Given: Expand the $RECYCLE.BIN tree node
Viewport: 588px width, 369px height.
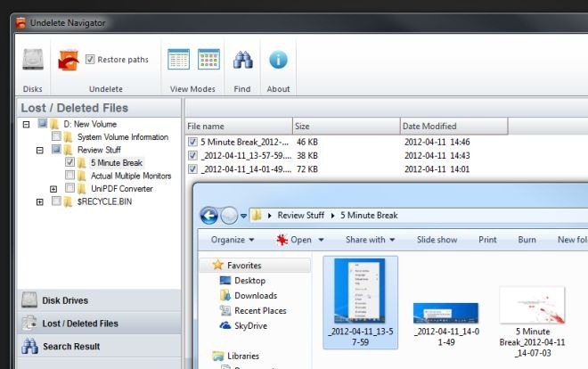Looking at the screenshot, I should pyautogui.click(x=40, y=202).
